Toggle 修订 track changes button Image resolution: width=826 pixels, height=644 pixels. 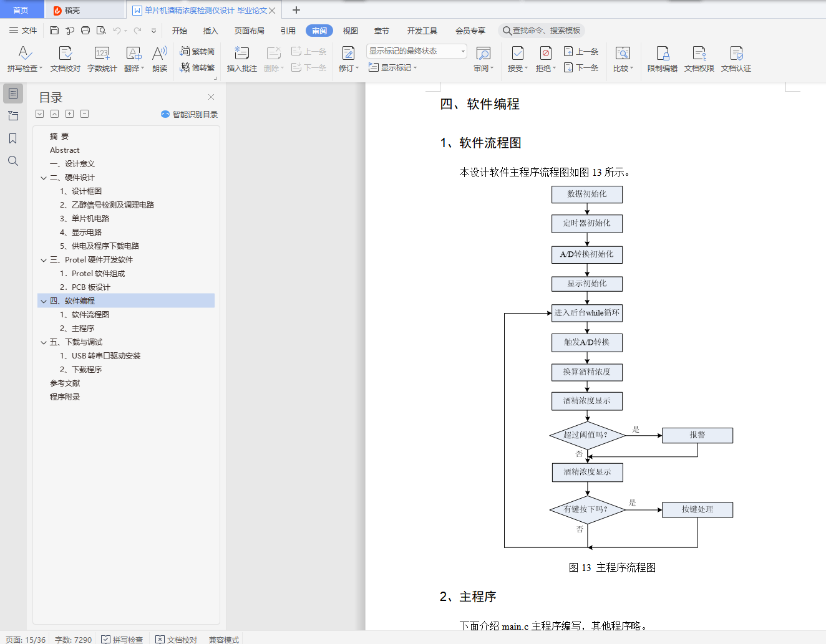pos(349,59)
